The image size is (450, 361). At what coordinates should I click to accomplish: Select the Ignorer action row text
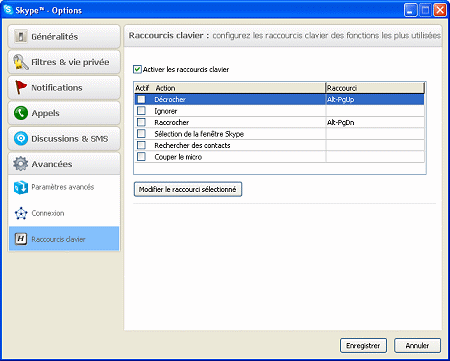(x=166, y=111)
